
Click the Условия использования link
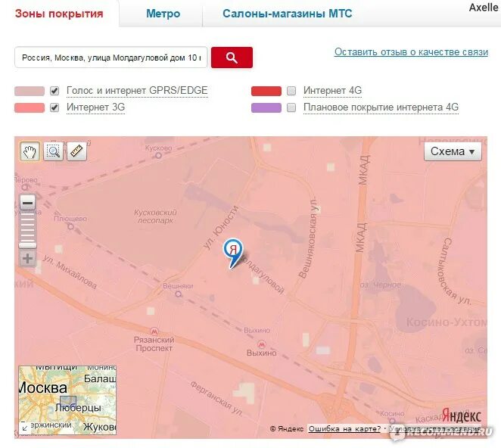435,429
